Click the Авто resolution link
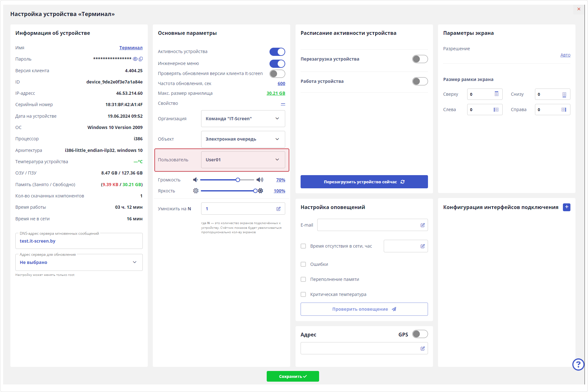The image size is (588, 392). click(565, 55)
